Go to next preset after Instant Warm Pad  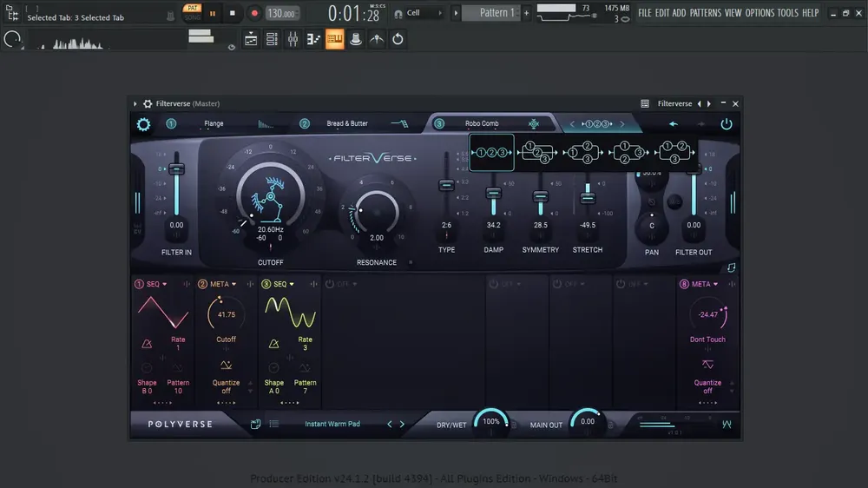[403, 425]
